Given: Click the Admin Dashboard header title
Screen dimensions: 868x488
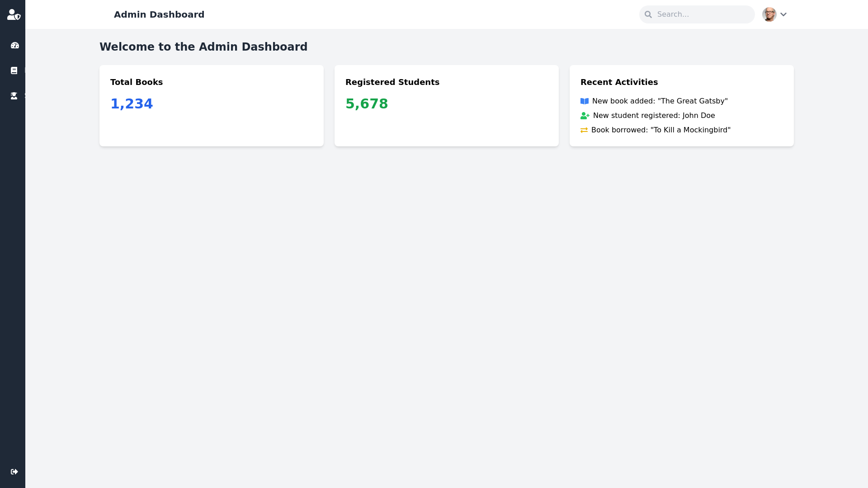Looking at the screenshot, I should [x=159, y=14].
